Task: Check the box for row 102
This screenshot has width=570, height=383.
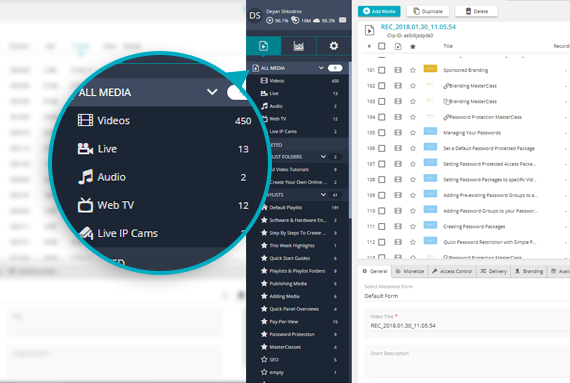Action: point(382,86)
